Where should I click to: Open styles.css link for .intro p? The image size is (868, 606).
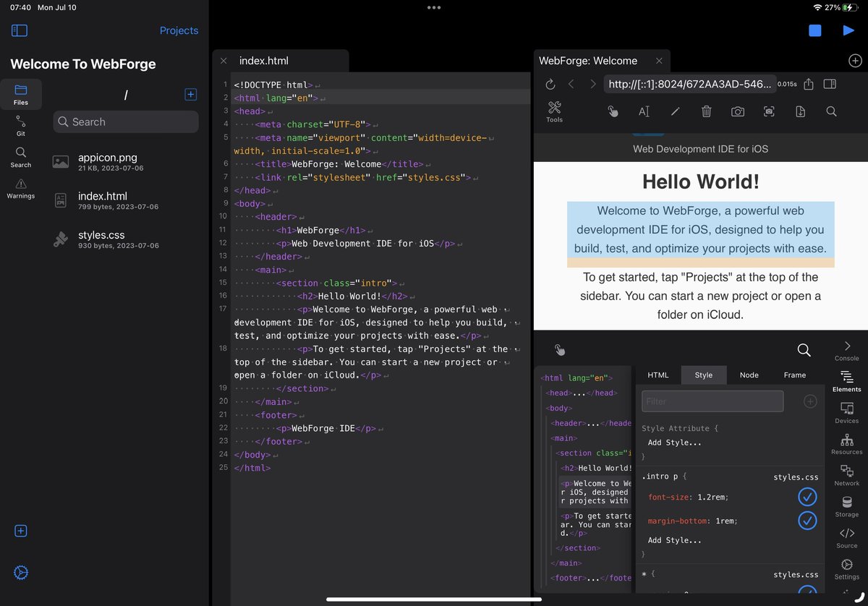796,477
